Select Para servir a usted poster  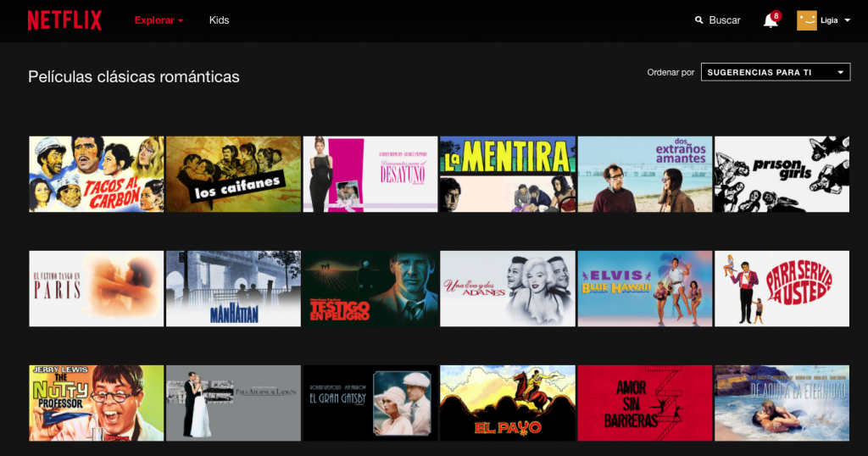pyautogui.click(x=782, y=289)
